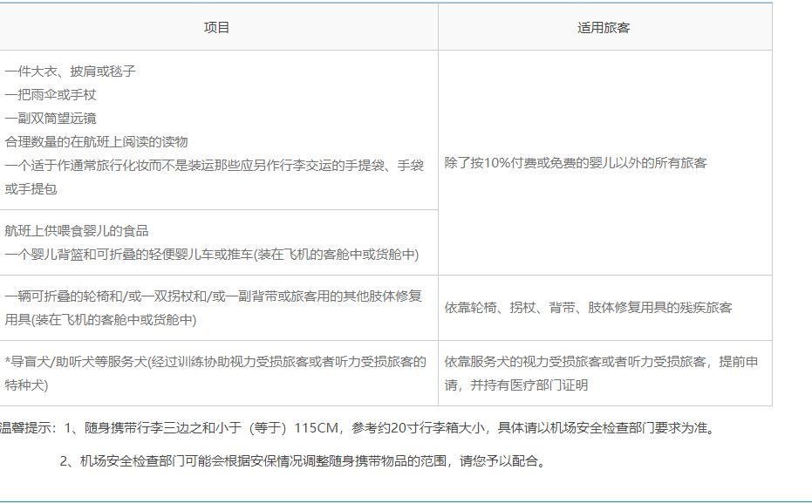Viewport: 812px width, 504px height.
Task: Click note 2 starting 机场安全检查部门可能会
Action: tap(303, 460)
